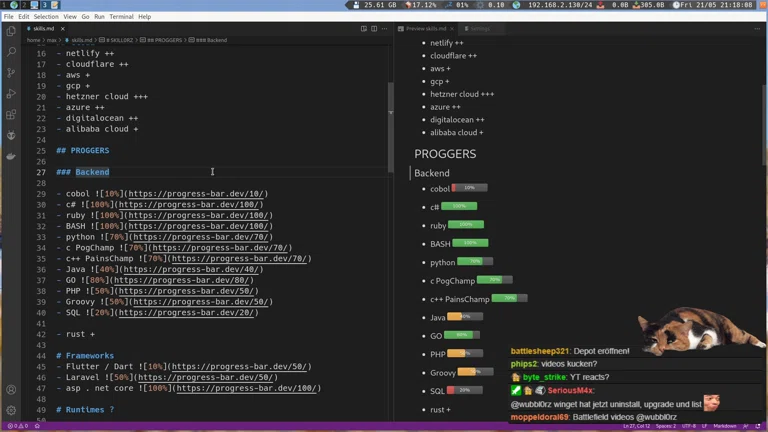The height and width of the screenshot is (432, 768).
Task: Open the Extensions view icon
Action: [x=11, y=114]
